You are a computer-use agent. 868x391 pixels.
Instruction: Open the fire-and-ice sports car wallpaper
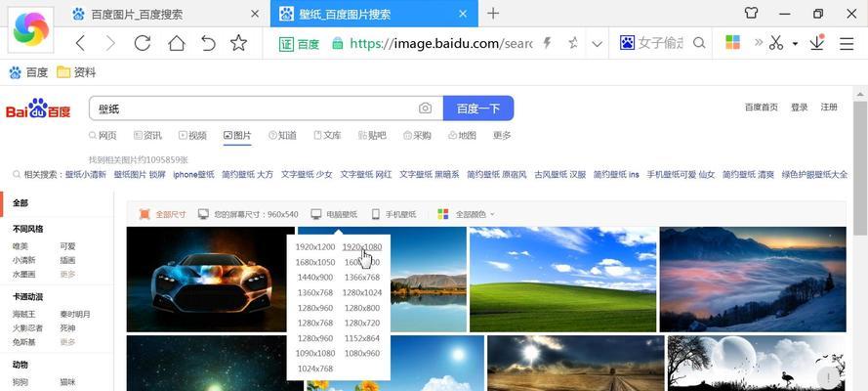pyautogui.click(x=211, y=280)
